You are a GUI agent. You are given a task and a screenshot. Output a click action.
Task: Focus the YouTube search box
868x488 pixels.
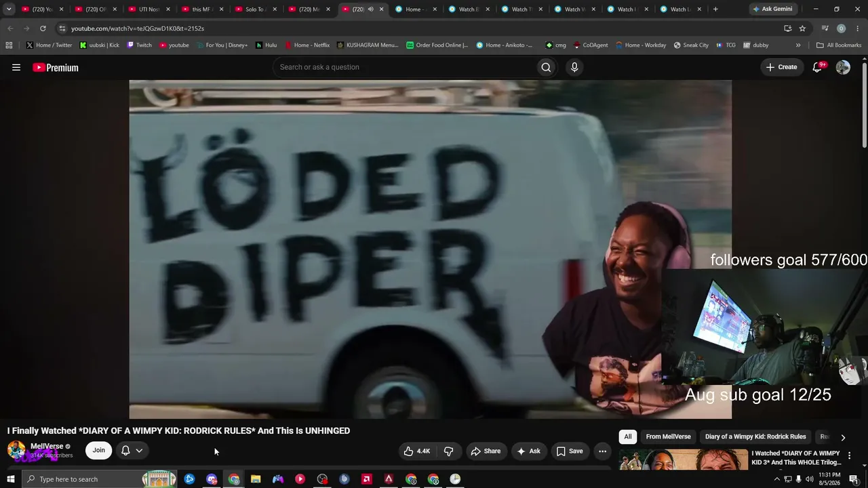404,67
